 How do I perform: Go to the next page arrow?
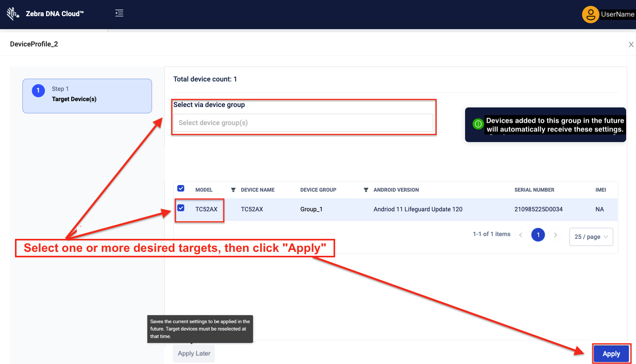click(x=555, y=235)
